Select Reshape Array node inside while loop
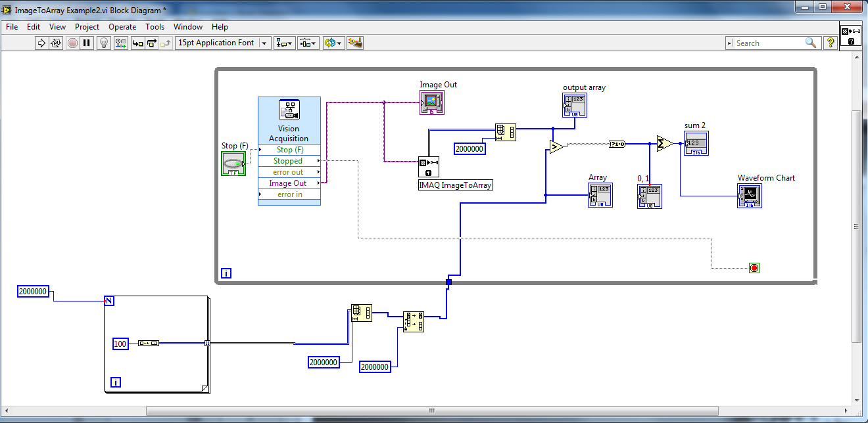 (506, 132)
